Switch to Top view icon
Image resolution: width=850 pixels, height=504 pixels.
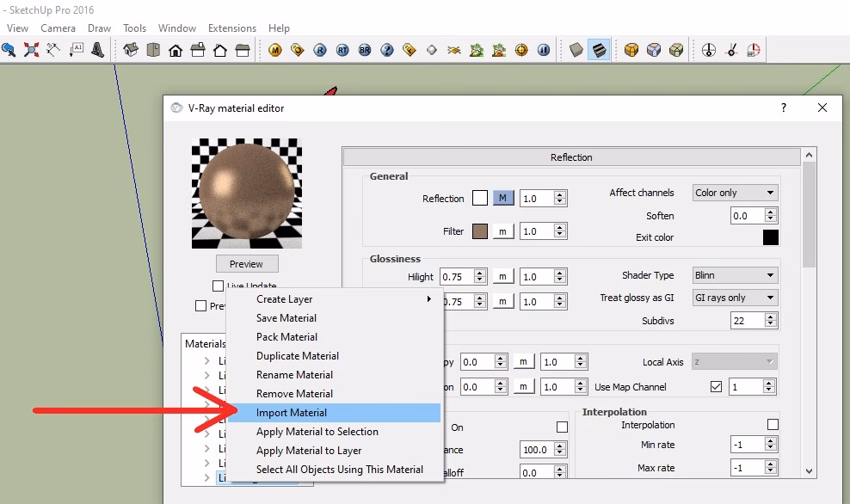point(153,51)
